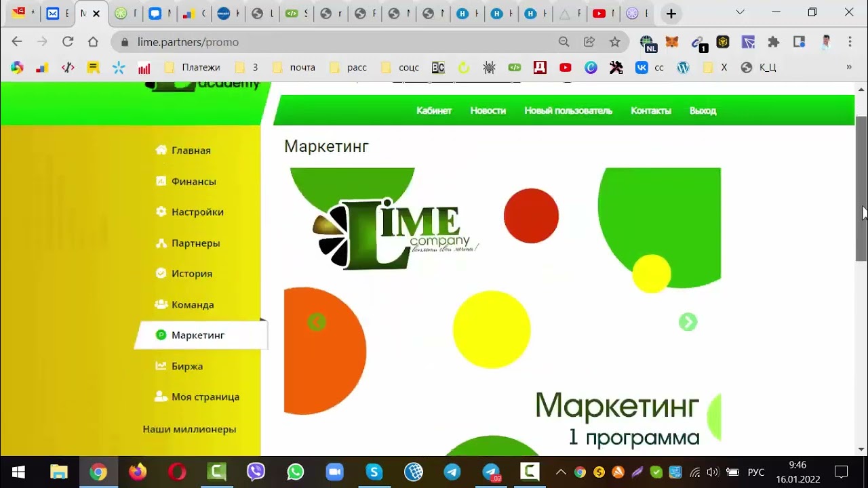868x488 pixels.
Task: Open Skype from the taskbar
Action: 374,472
